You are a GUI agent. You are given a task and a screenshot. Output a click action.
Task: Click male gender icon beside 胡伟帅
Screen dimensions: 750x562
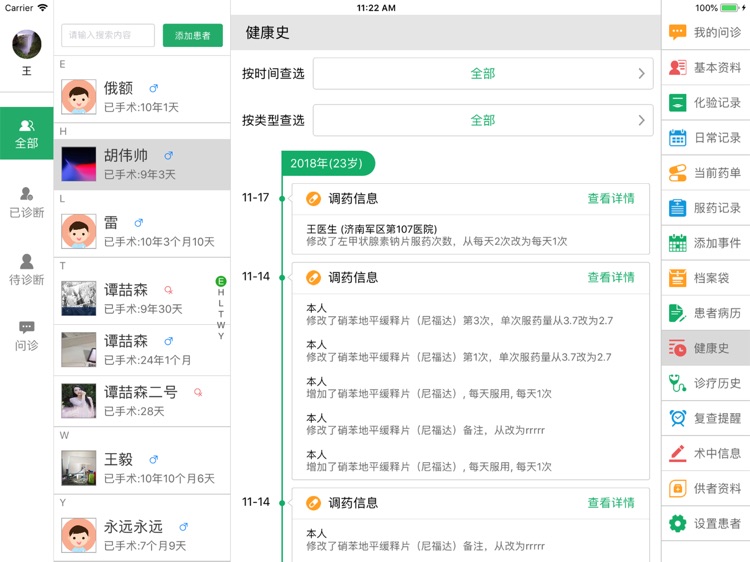point(168,155)
